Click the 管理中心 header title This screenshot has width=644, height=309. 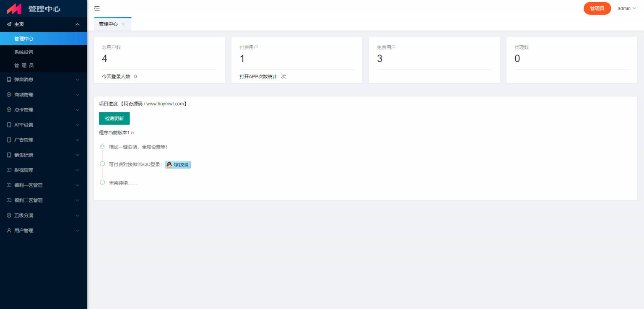tap(44, 9)
